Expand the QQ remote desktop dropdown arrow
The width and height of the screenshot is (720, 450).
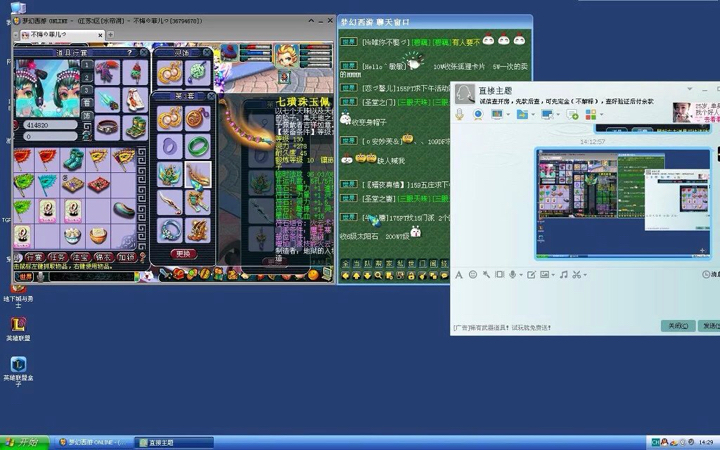point(558,115)
